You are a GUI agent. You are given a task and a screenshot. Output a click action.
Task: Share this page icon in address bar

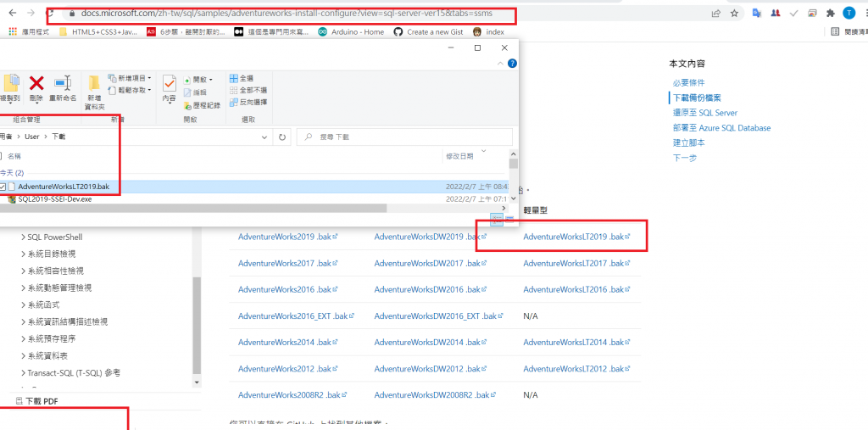point(715,14)
